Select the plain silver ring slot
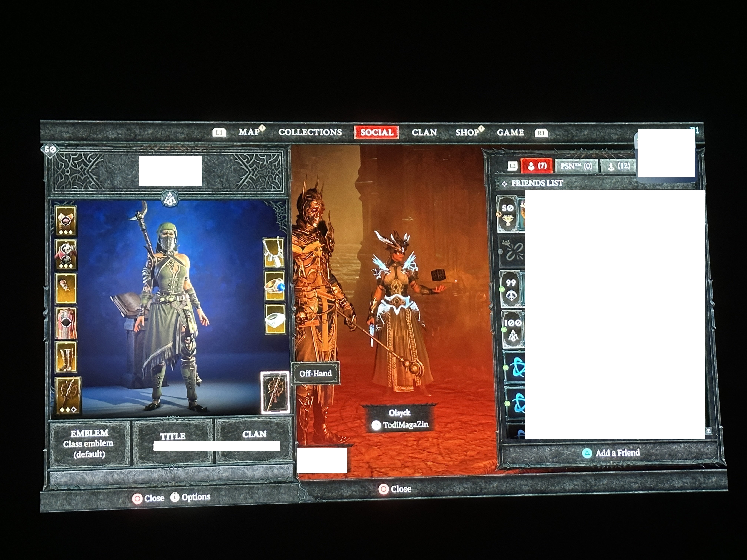 click(x=275, y=319)
